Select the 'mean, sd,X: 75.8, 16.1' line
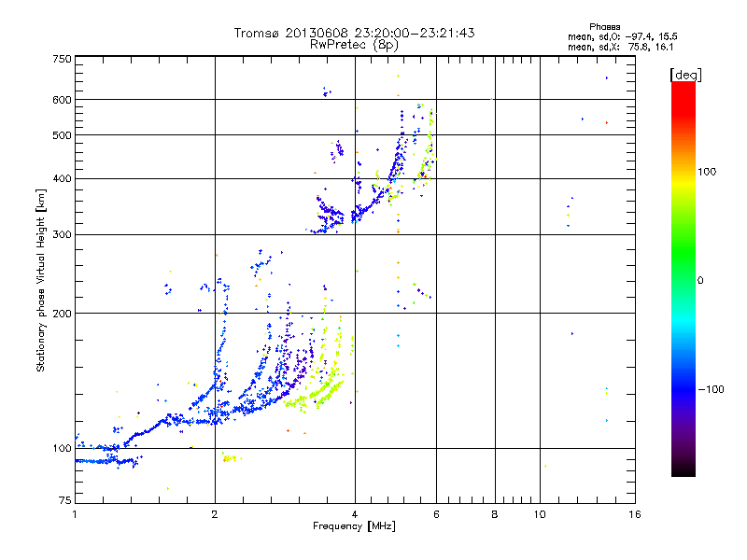Screen dimensions: 747x560 coord(620,47)
